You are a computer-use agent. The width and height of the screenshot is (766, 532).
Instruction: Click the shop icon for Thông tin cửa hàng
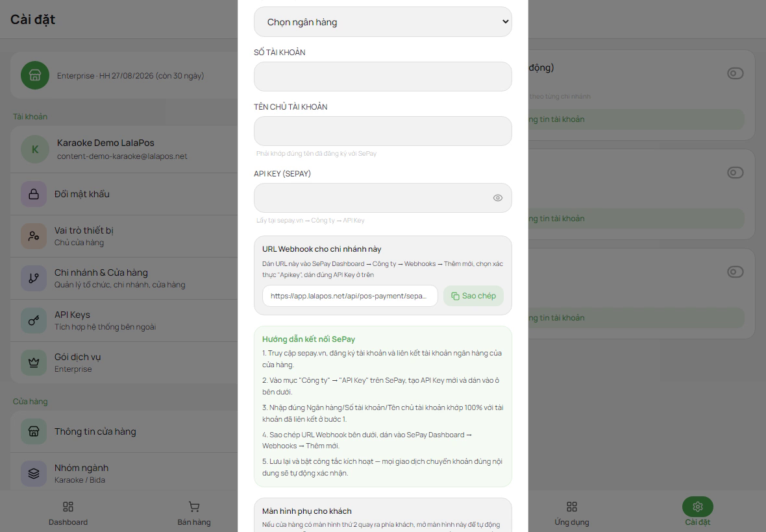pyautogui.click(x=34, y=431)
